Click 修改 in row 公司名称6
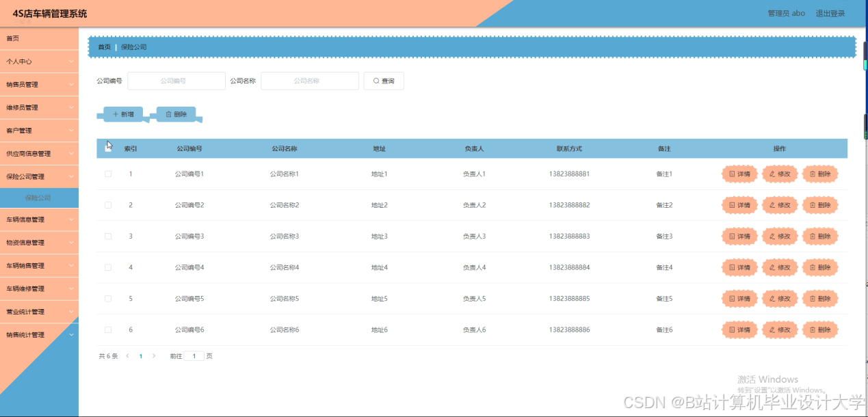This screenshot has height=417, width=868. (x=780, y=329)
